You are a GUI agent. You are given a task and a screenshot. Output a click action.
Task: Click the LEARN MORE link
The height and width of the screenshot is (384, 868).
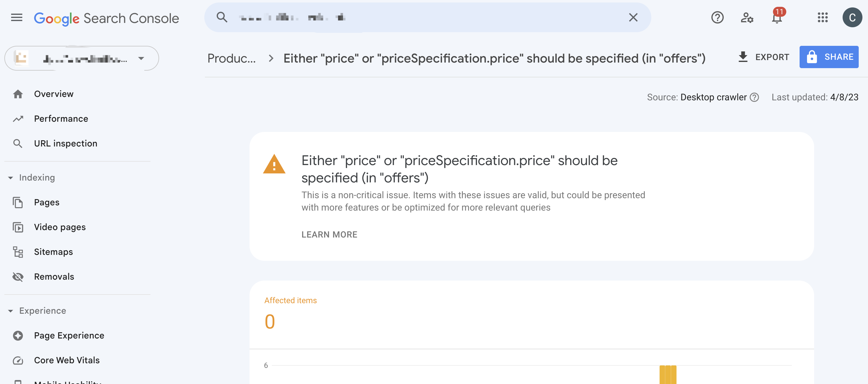329,234
